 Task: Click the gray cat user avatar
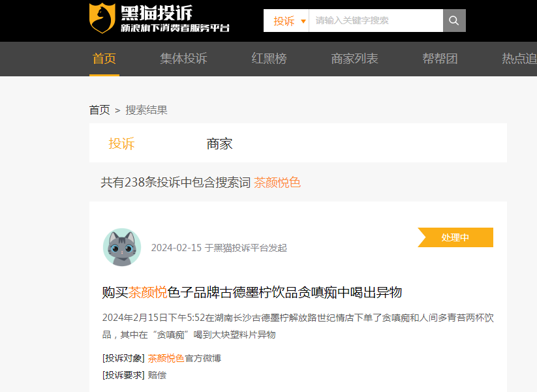pyautogui.click(x=122, y=247)
